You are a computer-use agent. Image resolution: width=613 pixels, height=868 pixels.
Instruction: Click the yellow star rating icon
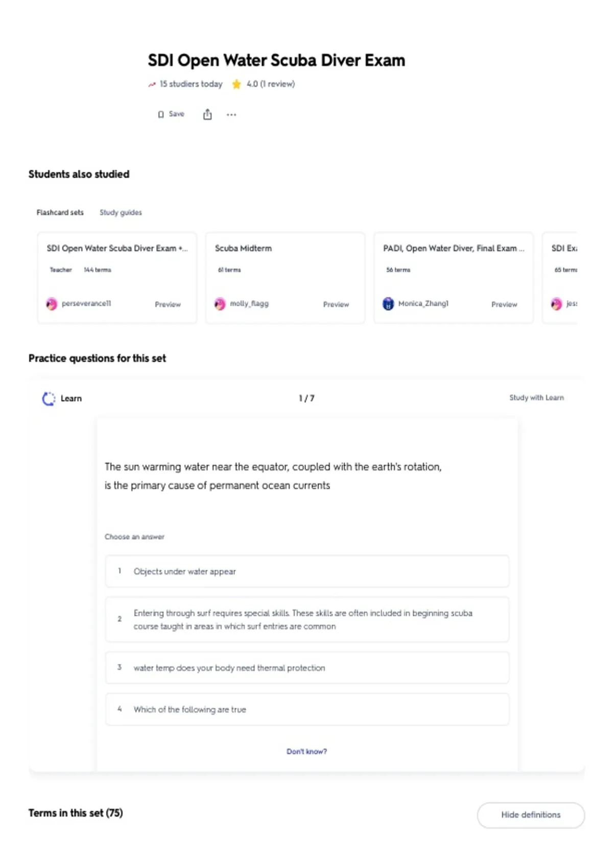click(x=237, y=84)
